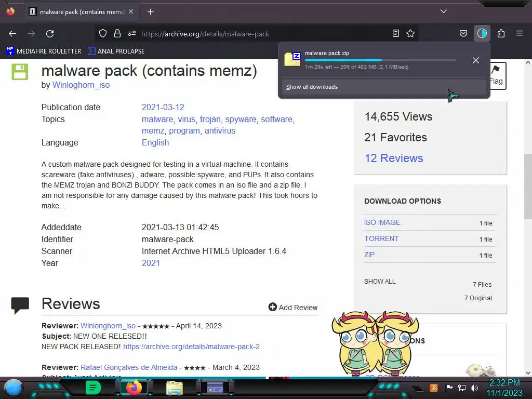Open tracking protection shield icon

103,33
